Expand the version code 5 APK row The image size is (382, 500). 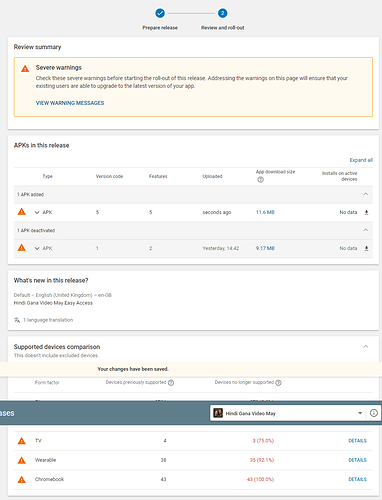pos(37,212)
